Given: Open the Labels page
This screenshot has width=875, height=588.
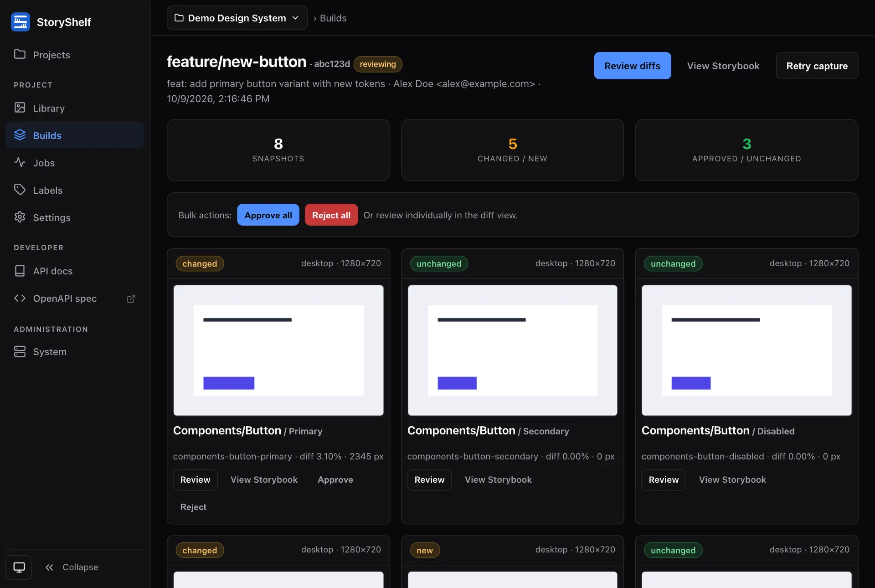Looking at the screenshot, I should tap(75, 190).
